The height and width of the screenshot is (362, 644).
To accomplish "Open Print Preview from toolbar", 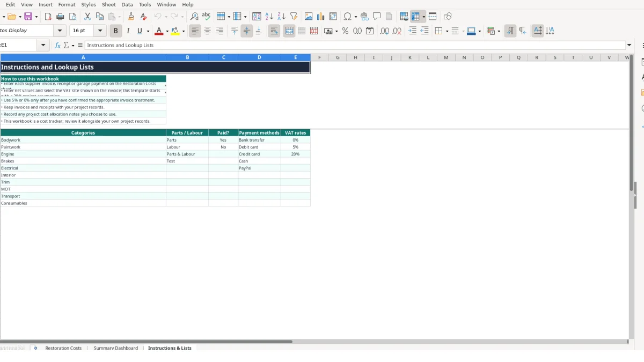I will tap(72, 17).
